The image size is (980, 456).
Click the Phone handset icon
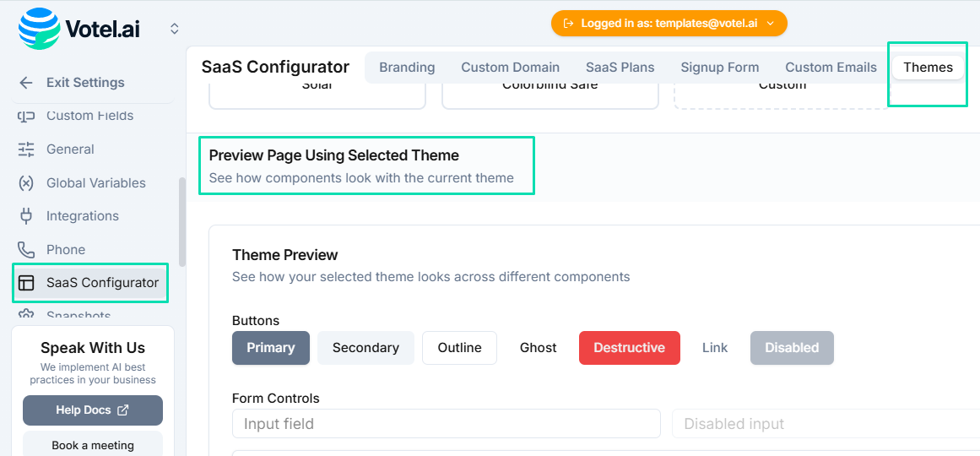click(x=26, y=250)
